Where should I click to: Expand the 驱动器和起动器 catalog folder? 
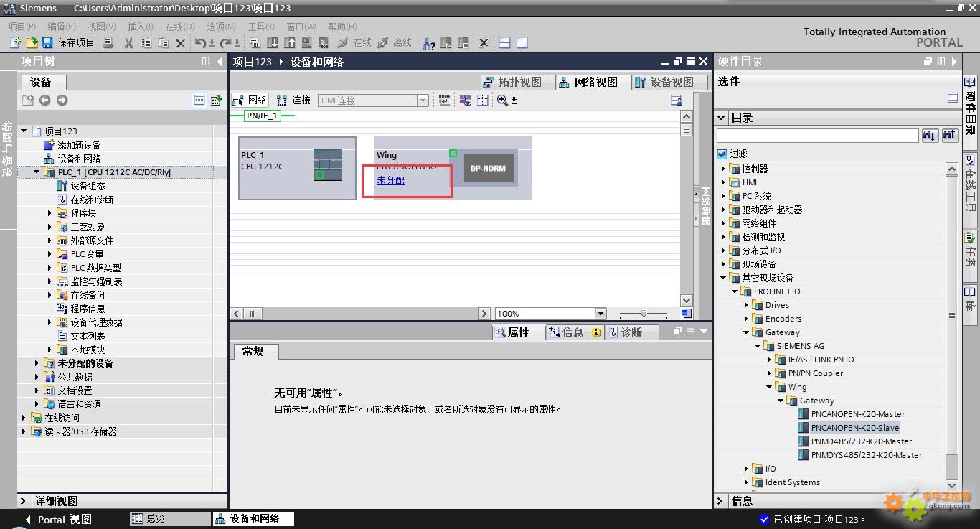(x=723, y=210)
